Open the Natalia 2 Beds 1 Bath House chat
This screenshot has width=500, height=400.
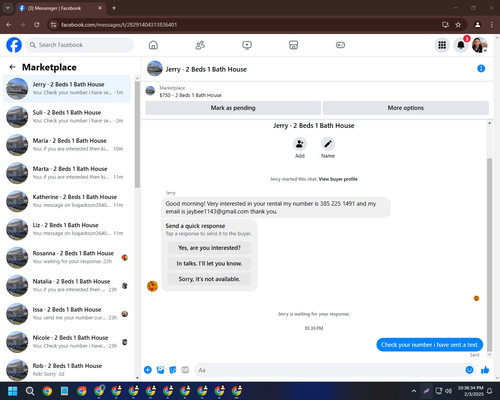tap(67, 285)
